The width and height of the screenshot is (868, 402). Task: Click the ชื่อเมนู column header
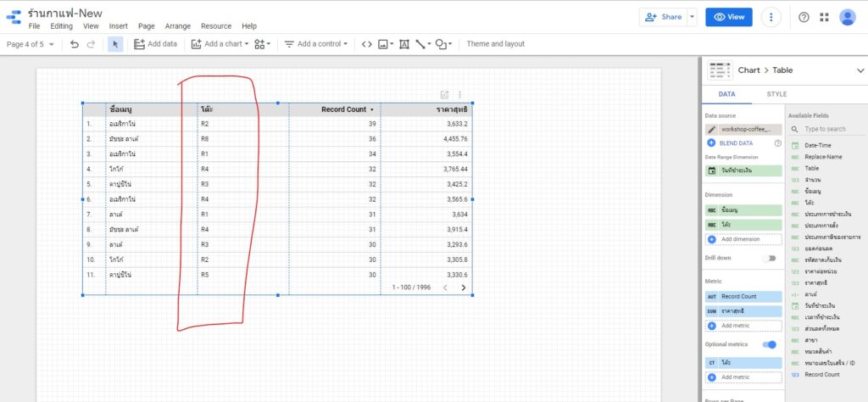coord(120,109)
